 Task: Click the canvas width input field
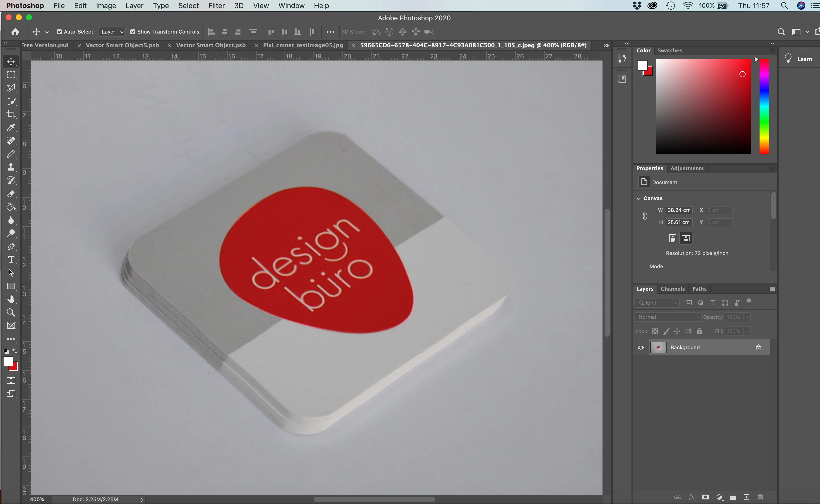pos(679,210)
